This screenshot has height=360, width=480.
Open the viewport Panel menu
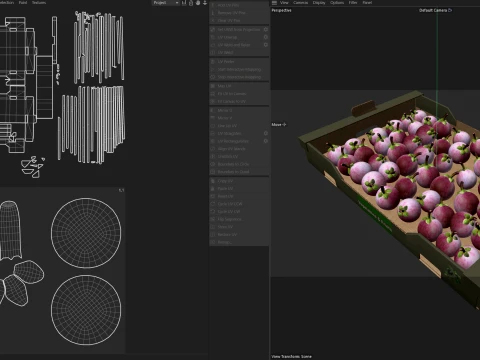[x=367, y=3]
